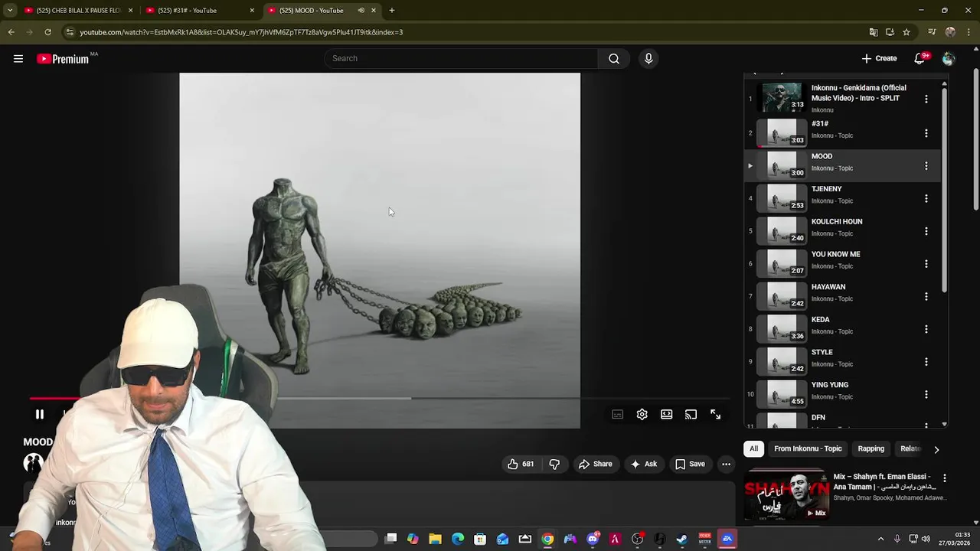Open Chrome media controls icon
This screenshot has height=551, width=980.
click(932, 32)
